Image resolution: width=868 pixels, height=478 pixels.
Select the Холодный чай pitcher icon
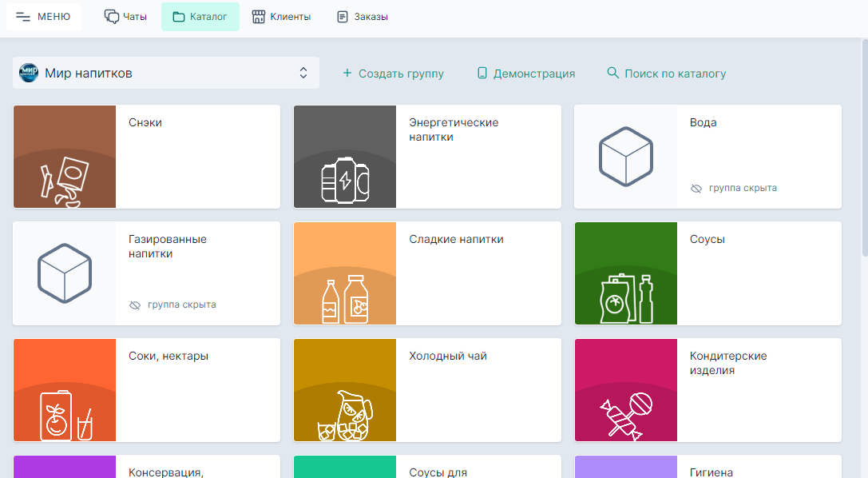pyautogui.click(x=345, y=414)
